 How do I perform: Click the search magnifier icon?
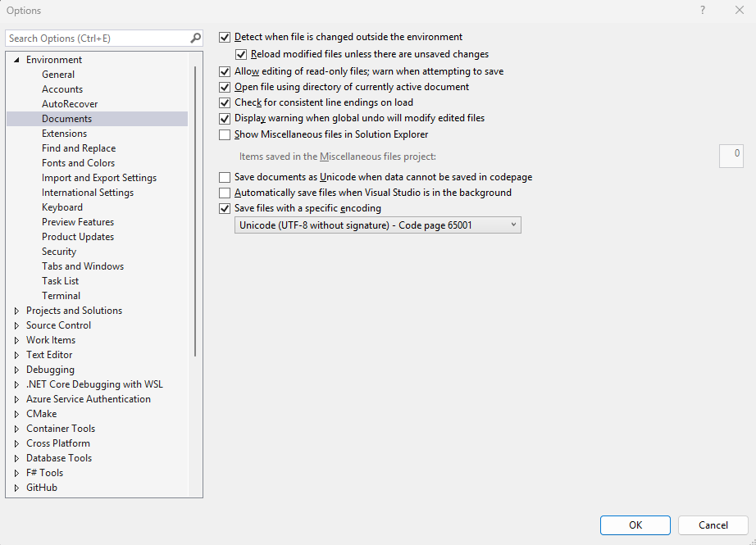195,39
